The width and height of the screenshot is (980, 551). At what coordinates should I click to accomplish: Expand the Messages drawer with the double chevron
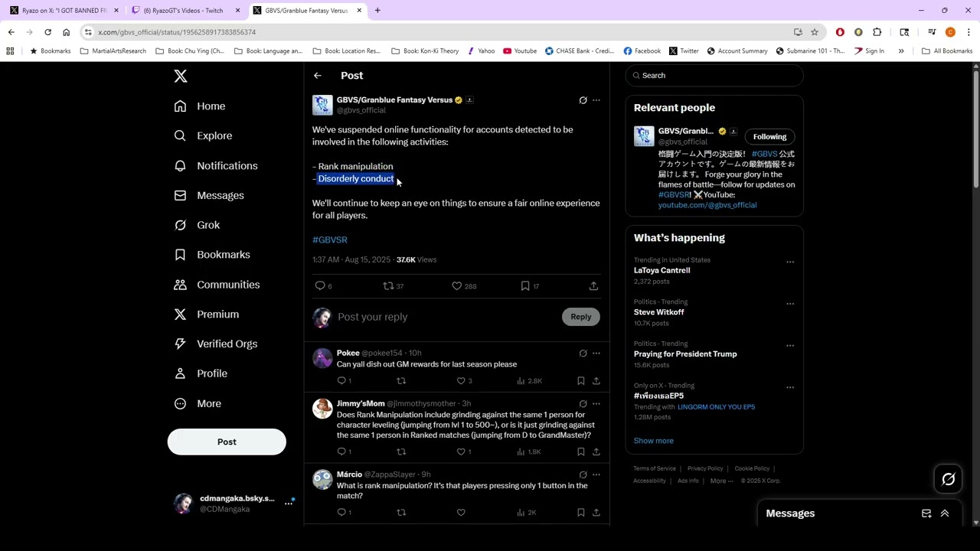[x=945, y=514]
